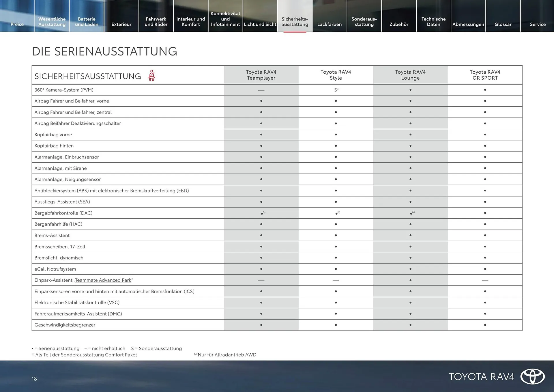This screenshot has height=392, width=554.
Task: Follow the Teammate Advanced Park link
Action: coord(103,280)
